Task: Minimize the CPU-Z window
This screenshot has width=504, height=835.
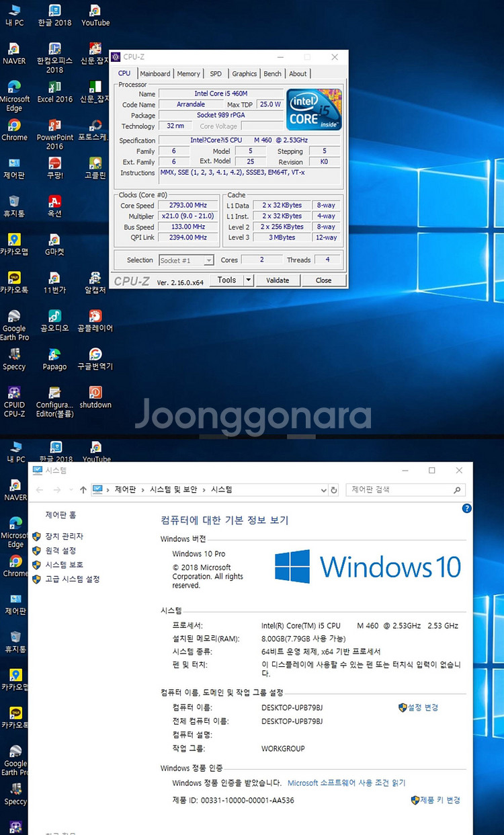Action: click(x=279, y=57)
